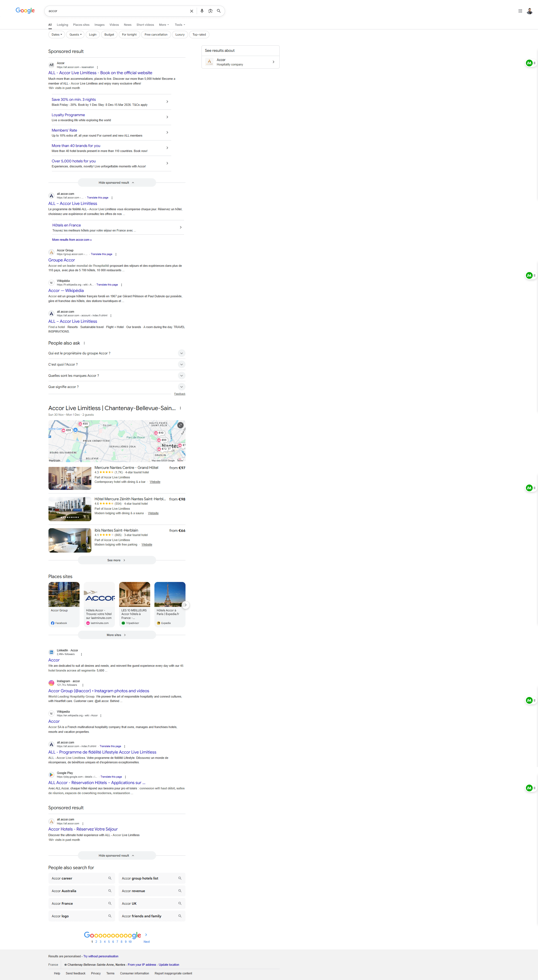Open search by image camera icon
Image resolution: width=538 pixels, height=980 pixels.
click(x=210, y=11)
